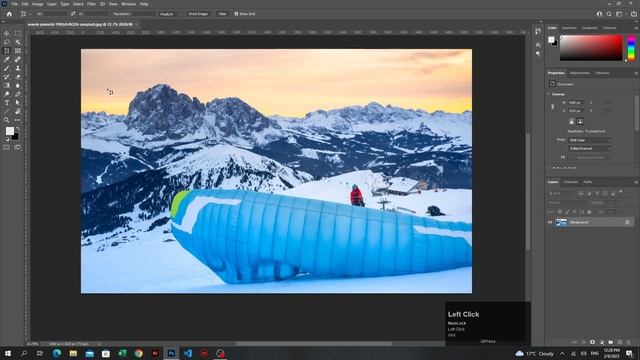Click the Share icon at top right
The image size is (640, 360).
coord(634,14)
